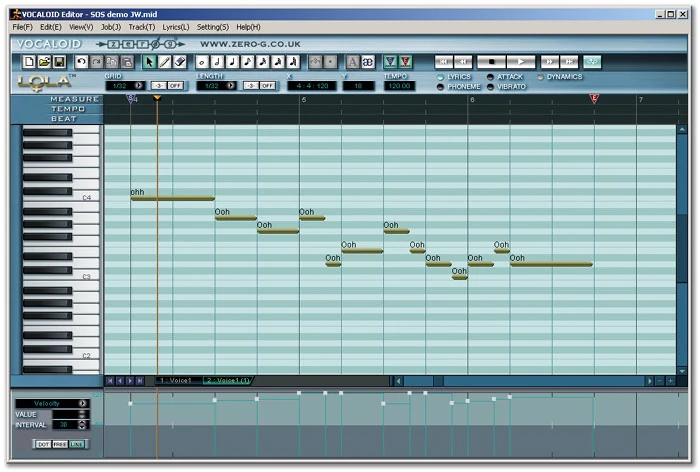This screenshot has height=472, width=700.
Task: Switch to the '2 : Voice1 (1)' track tab
Action: point(228,380)
